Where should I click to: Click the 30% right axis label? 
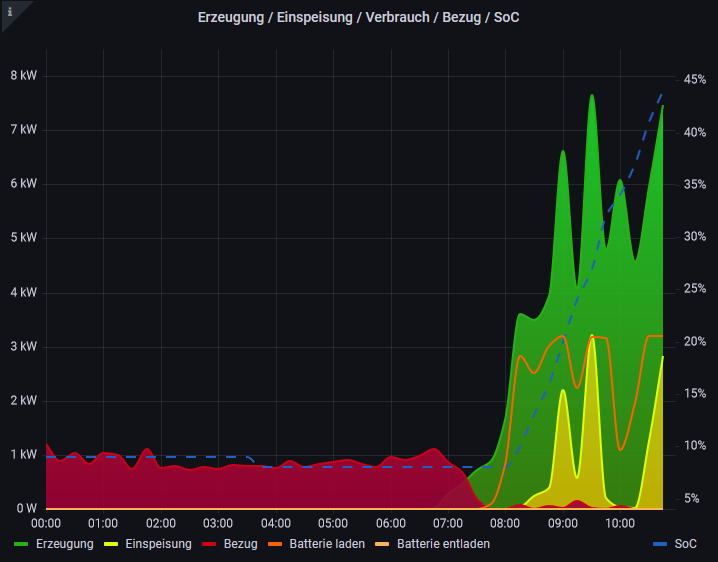click(x=695, y=237)
